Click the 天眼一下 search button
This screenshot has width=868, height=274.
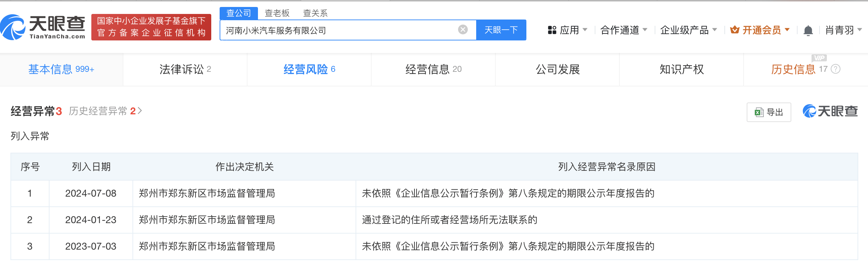[501, 30]
